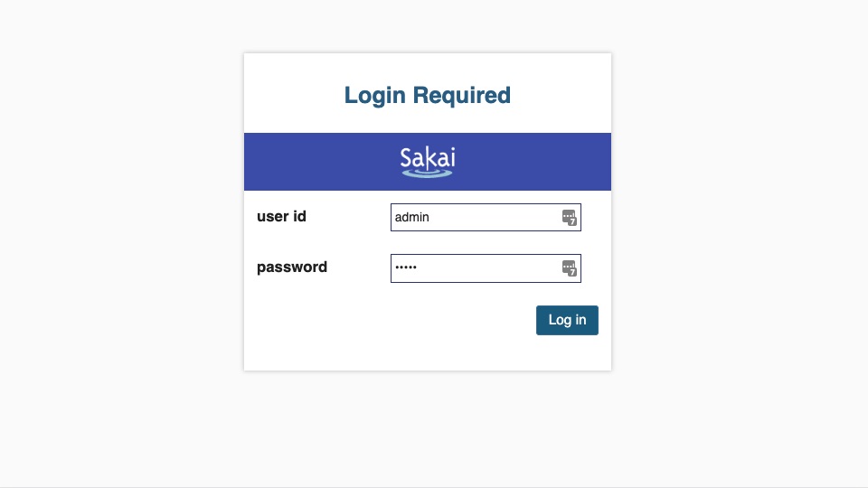The image size is (868, 488).
Task: Click the 'user id' label
Action: (x=281, y=216)
